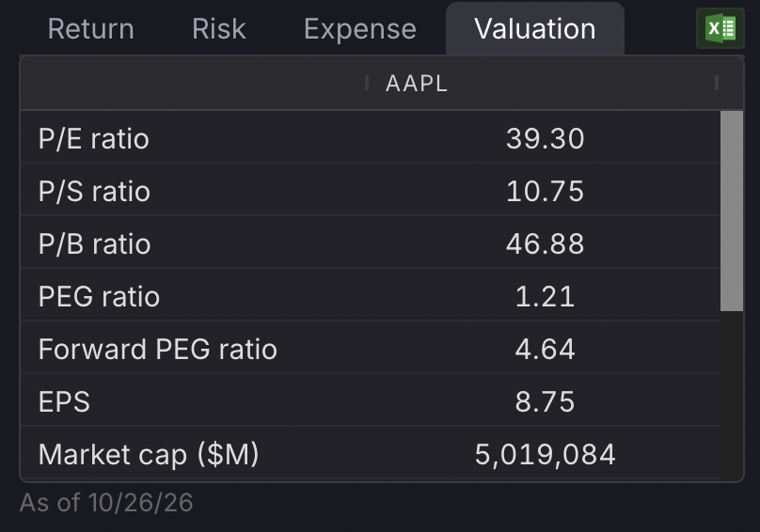The height and width of the screenshot is (532, 760).
Task: Click the P/B value 46.88
Action: click(x=546, y=243)
